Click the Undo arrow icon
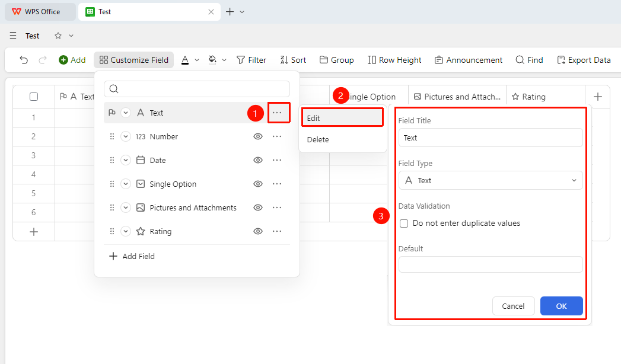Viewport: 621px width, 364px height. (x=24, y=60)
